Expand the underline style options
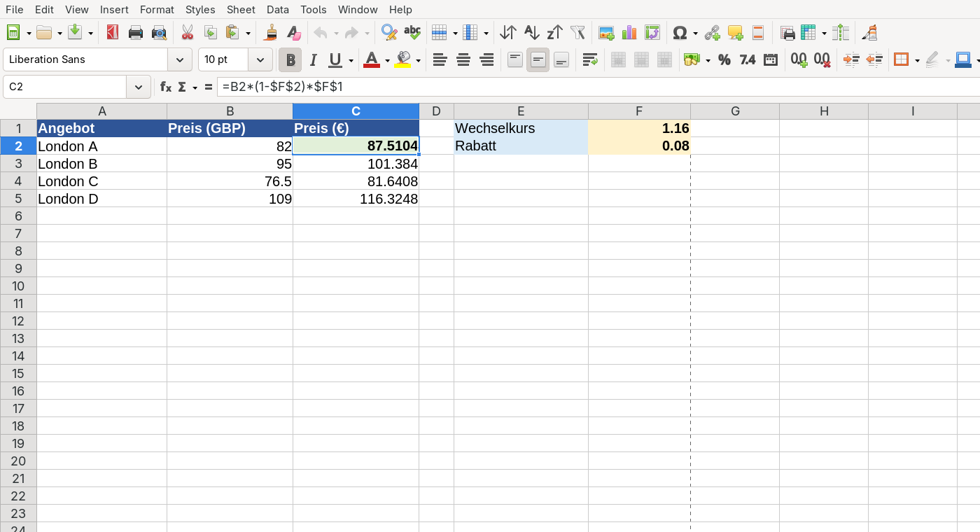Viewport: 980px width, 532px height. (x=350, y=61)
